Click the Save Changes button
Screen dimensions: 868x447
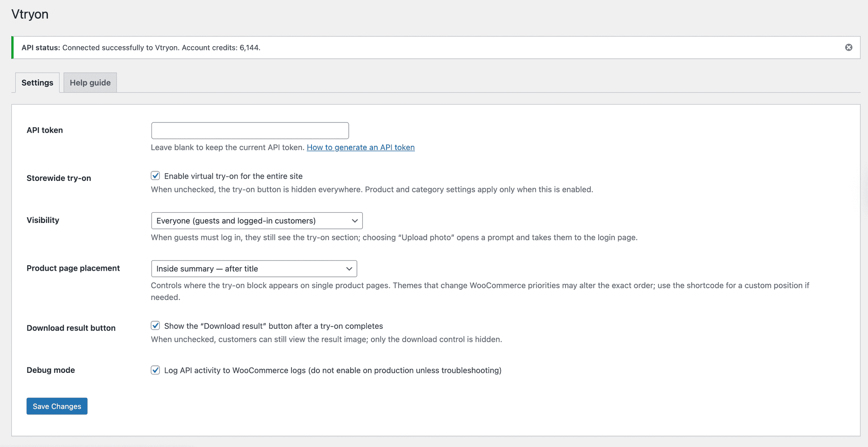coord(57,406)
